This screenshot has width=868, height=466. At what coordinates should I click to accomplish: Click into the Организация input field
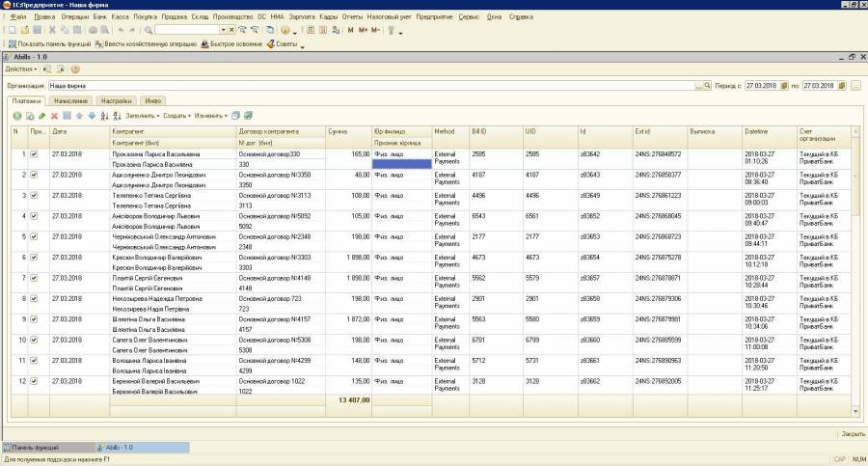tap(371, 86)
